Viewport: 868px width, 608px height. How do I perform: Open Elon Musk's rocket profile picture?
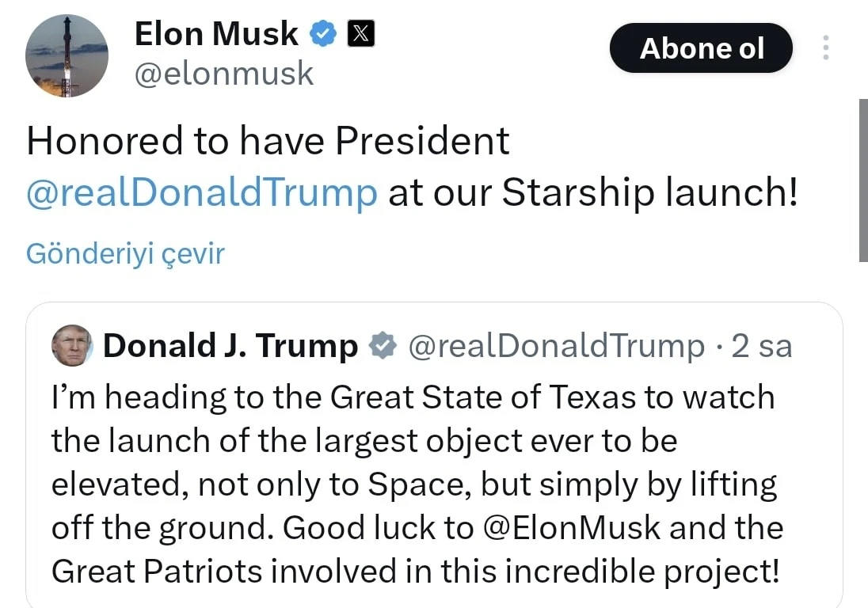(67, 56)
